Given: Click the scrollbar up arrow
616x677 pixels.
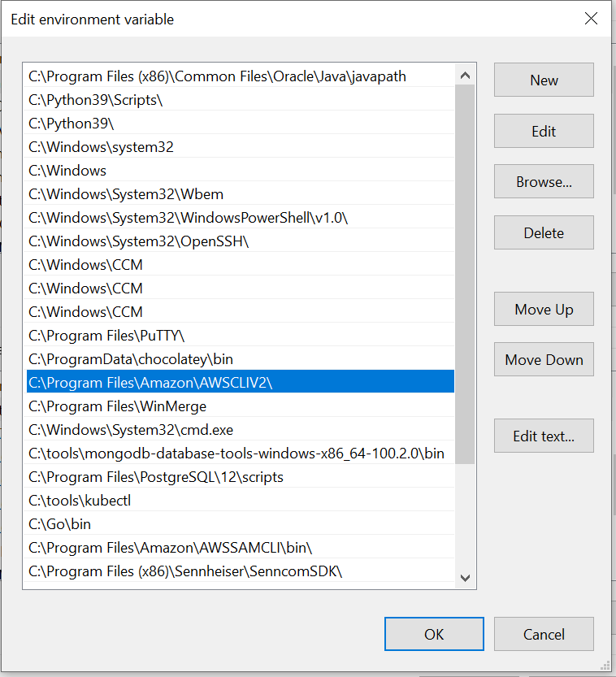Looking at the screenshot, I should (465, 73).
